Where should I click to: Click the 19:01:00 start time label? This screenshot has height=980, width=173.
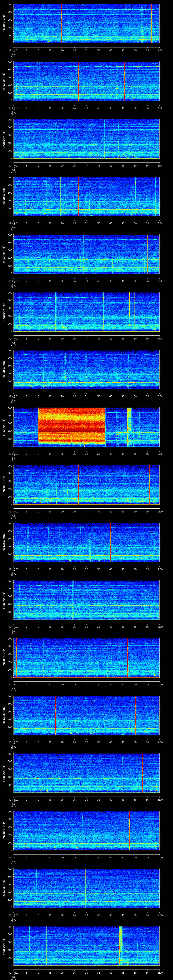click(13, 50)
